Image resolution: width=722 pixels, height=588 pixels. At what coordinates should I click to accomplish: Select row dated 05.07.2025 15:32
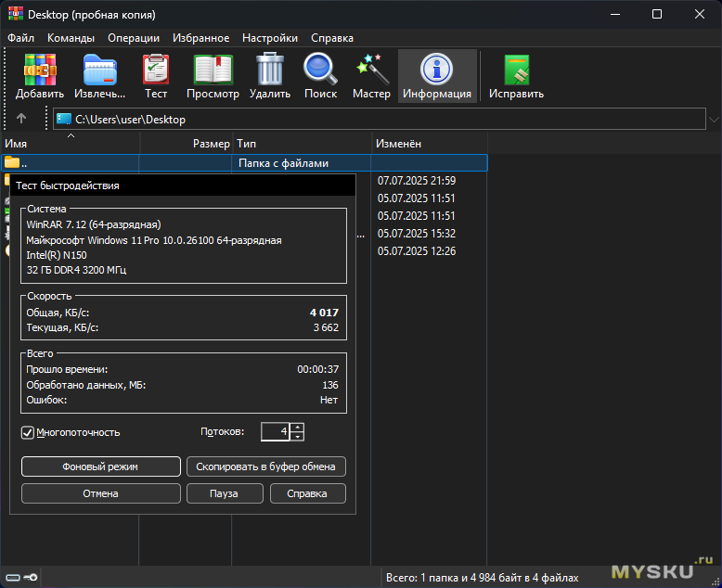point(417,234)
